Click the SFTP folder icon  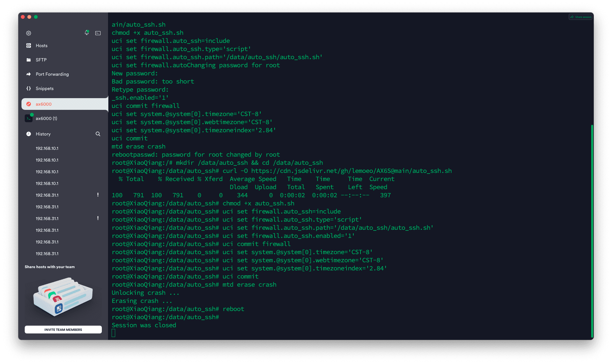click(x=29, y=60)
